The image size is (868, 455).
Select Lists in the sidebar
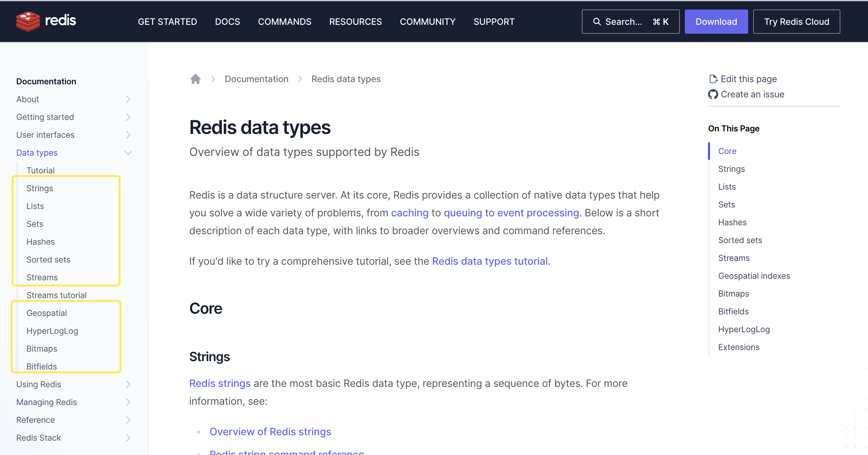click(x=35, y=206)
